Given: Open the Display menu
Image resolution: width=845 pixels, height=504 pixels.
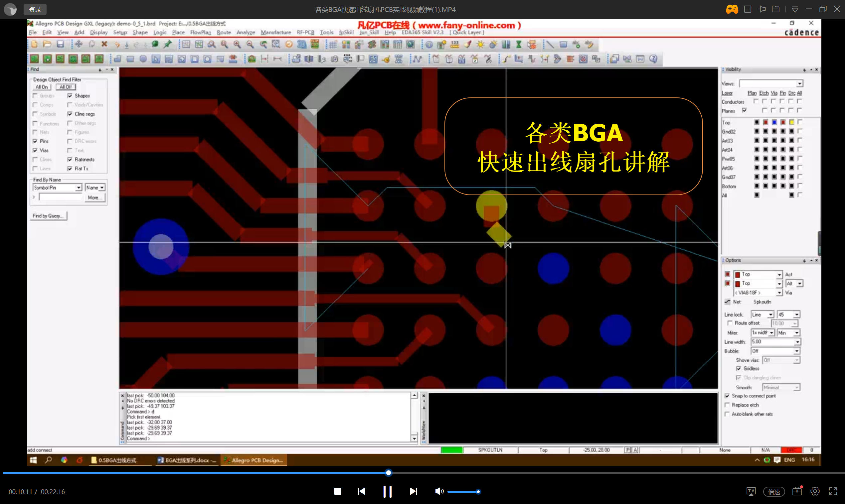Looking at the screenshot, I should tap(98, 32).
